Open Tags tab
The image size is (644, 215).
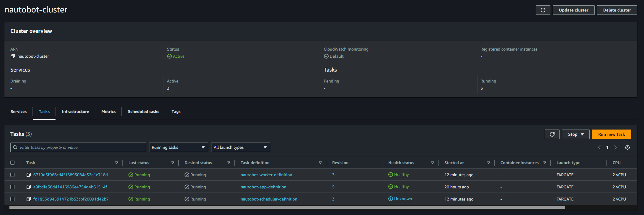tap(176, 111)
